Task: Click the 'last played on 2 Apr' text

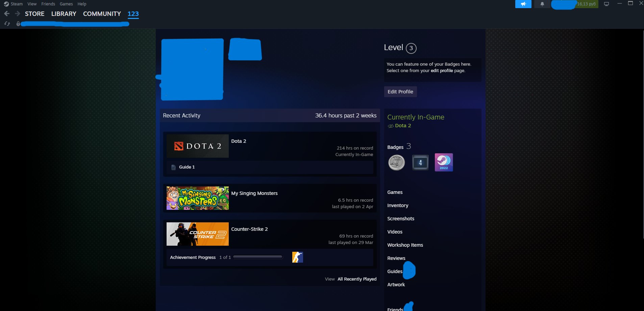Action: pos(352,207)
